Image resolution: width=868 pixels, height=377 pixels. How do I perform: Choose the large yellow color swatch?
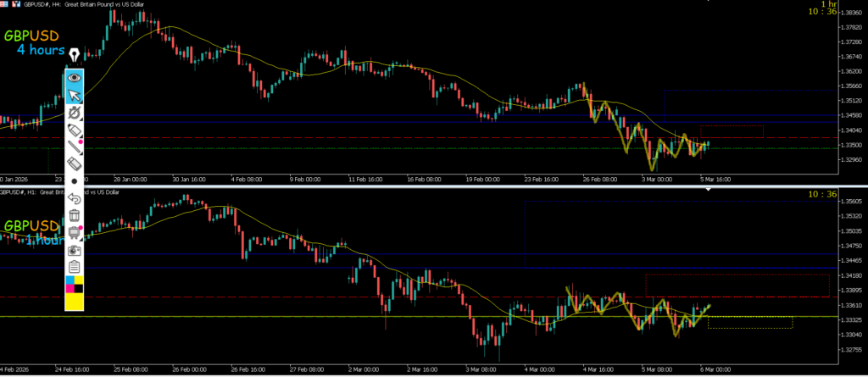(75, 300)
